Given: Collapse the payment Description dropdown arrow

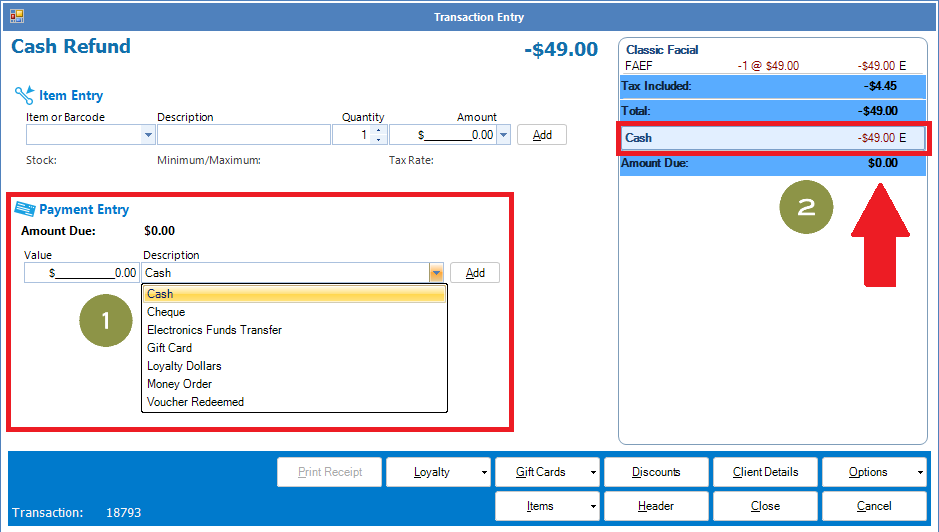Looking at the screenshot, I should (x=436, y=273).
